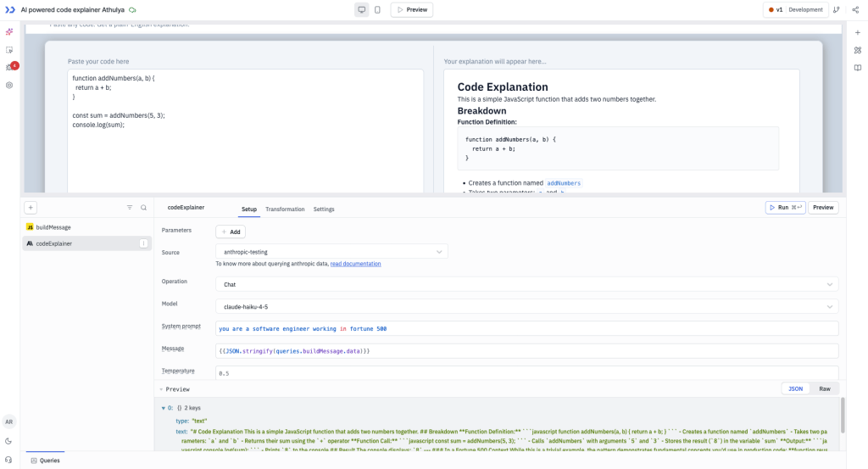Click the query Preview button
The height and width of the screenshot is (469, 868).
pos(823,208)
